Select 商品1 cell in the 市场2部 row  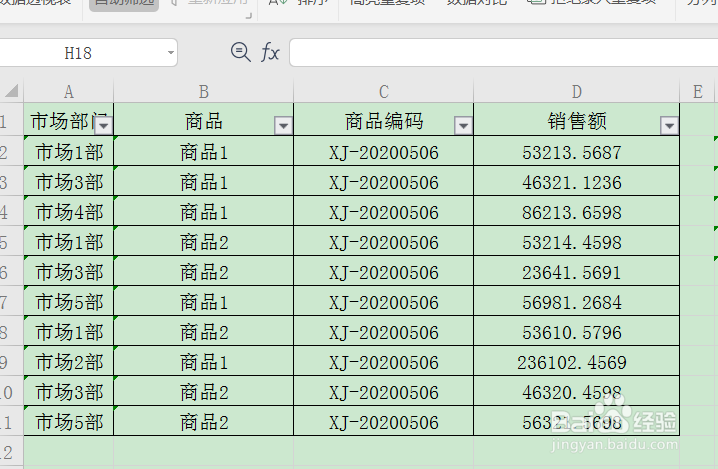(203, 361)
